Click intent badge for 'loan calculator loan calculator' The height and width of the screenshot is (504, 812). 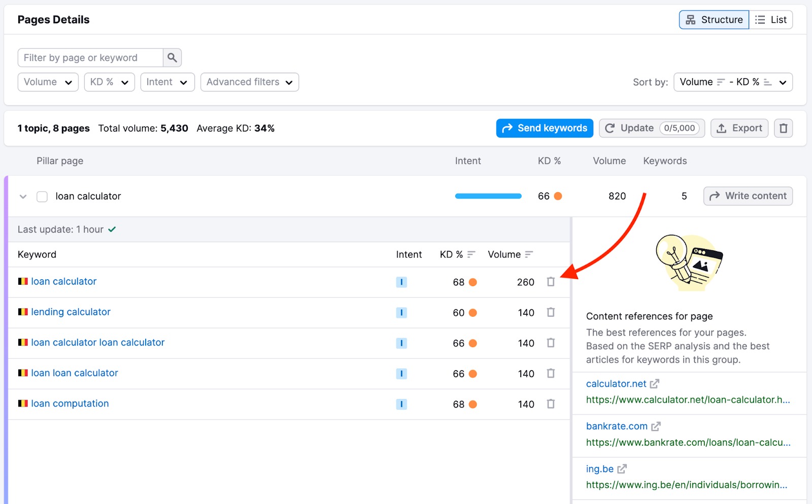coord(401,343)
